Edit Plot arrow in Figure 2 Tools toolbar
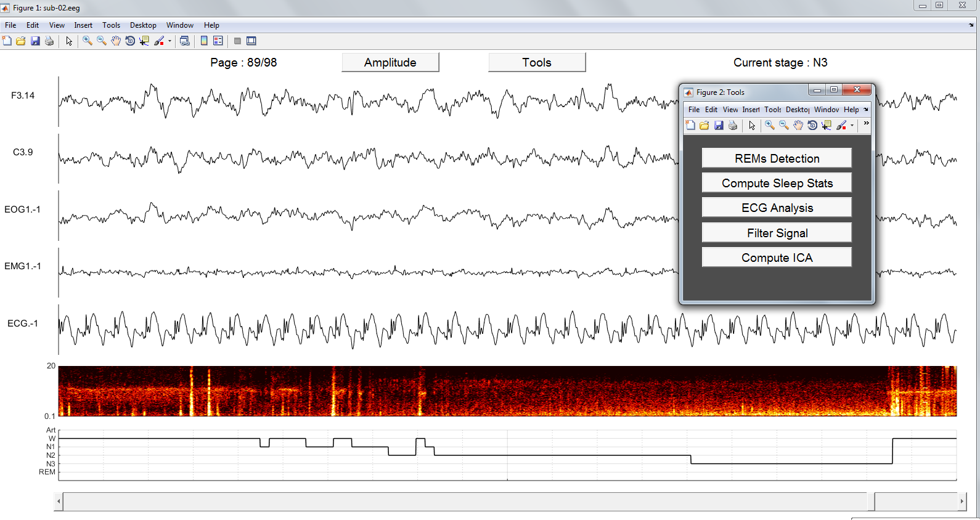The height and width of the screenshot is (520, 980). (752, 126)
